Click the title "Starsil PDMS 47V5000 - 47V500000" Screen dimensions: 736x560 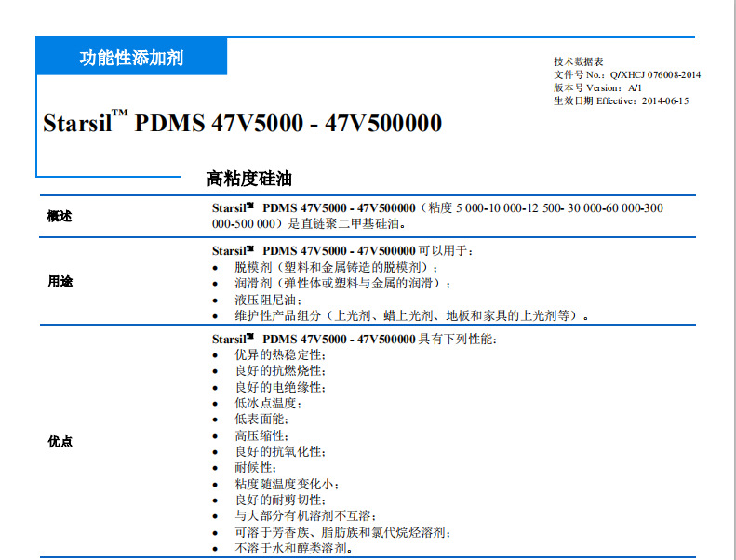pos(242,123)
